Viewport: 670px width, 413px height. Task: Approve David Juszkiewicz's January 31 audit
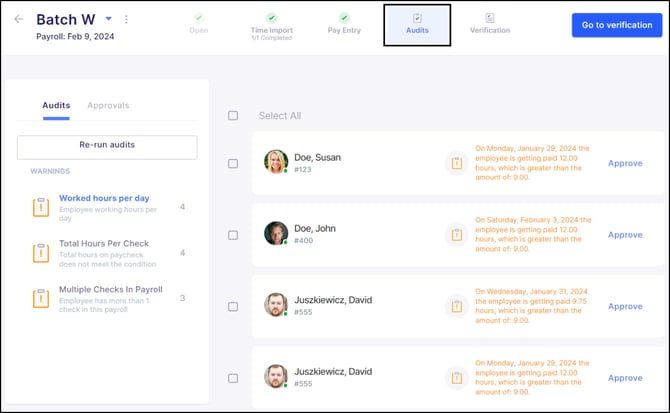(625, 307)
